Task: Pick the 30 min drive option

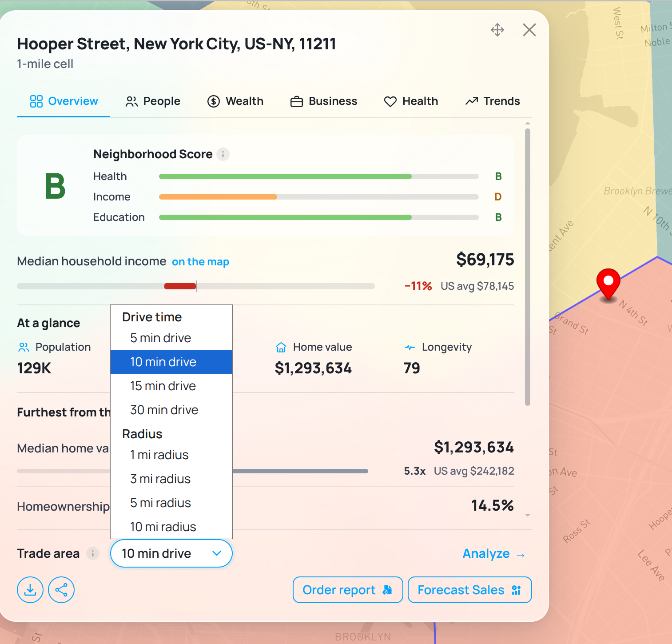Action: pos(171,410)
